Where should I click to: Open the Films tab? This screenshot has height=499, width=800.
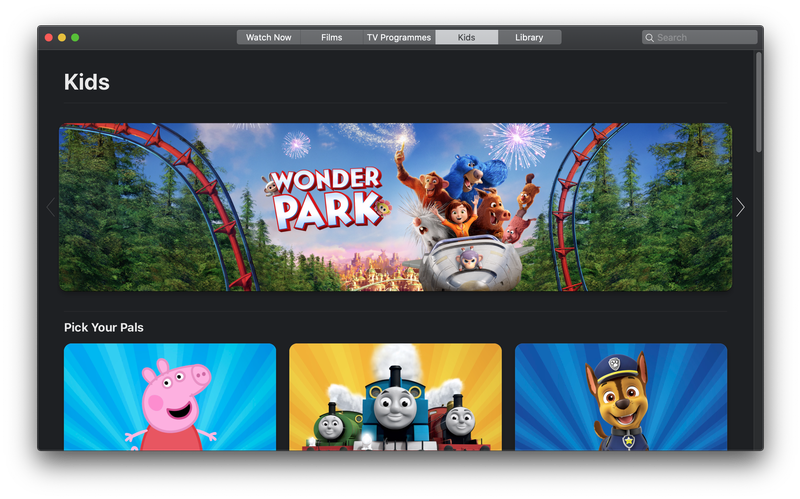click(332, 37)
